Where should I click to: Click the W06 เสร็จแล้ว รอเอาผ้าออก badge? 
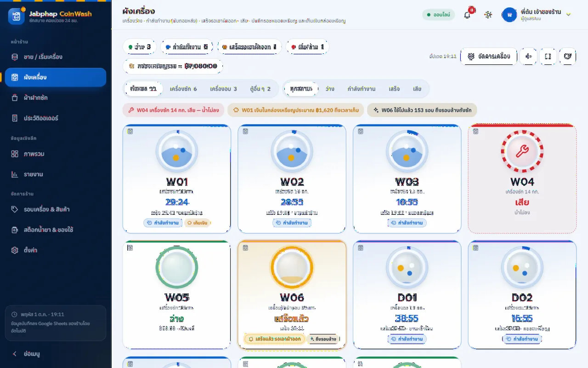(x=274, y=339)
